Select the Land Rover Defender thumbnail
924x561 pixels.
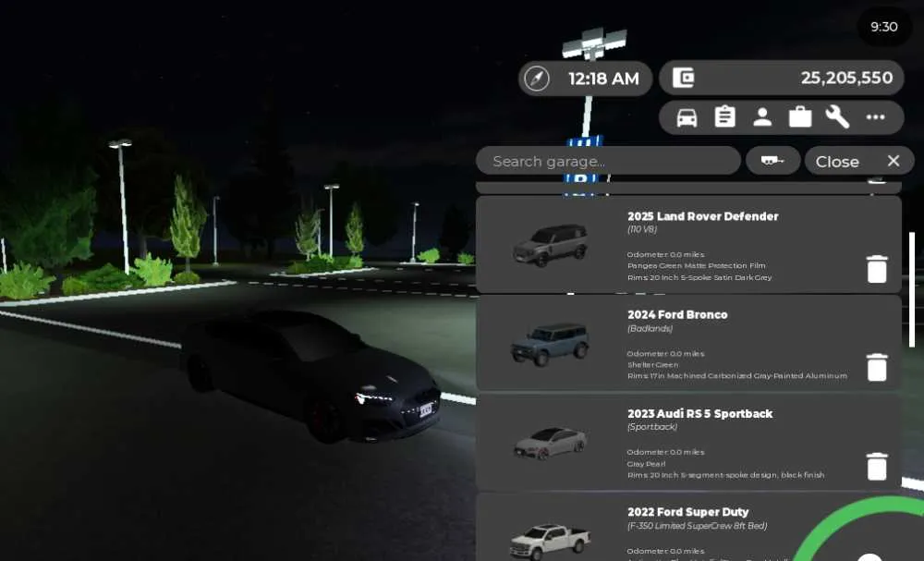pyautogui.click(x=551, y=245)
